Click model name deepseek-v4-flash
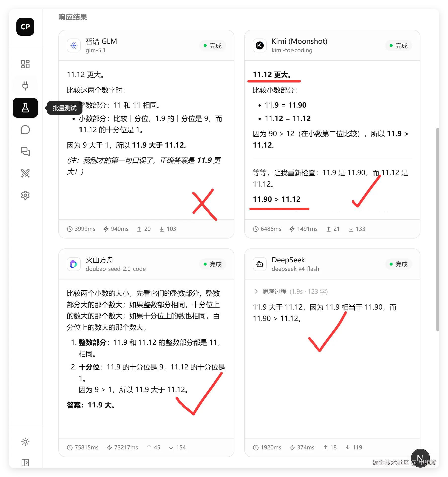This screenshot has height=477, width=448. point(295,269)
